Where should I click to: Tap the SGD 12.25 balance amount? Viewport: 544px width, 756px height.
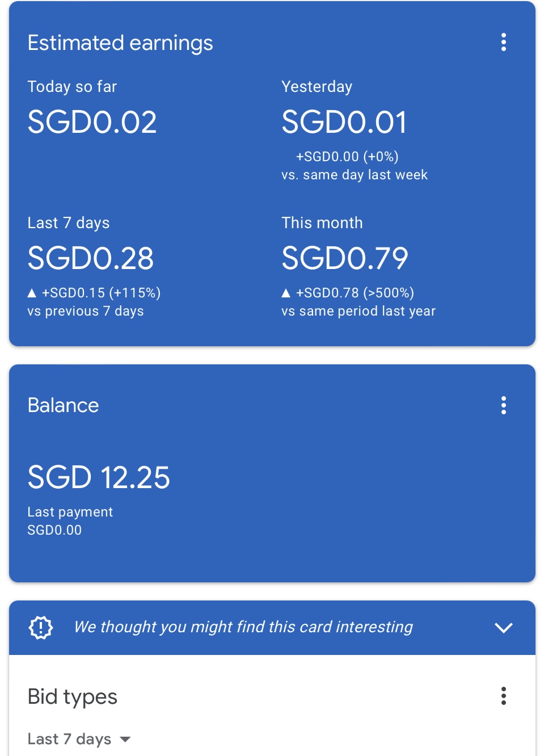pos(99,477)
